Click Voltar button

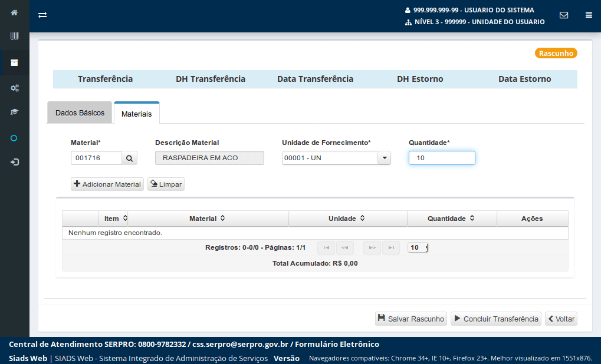click(x=561, y=319)
